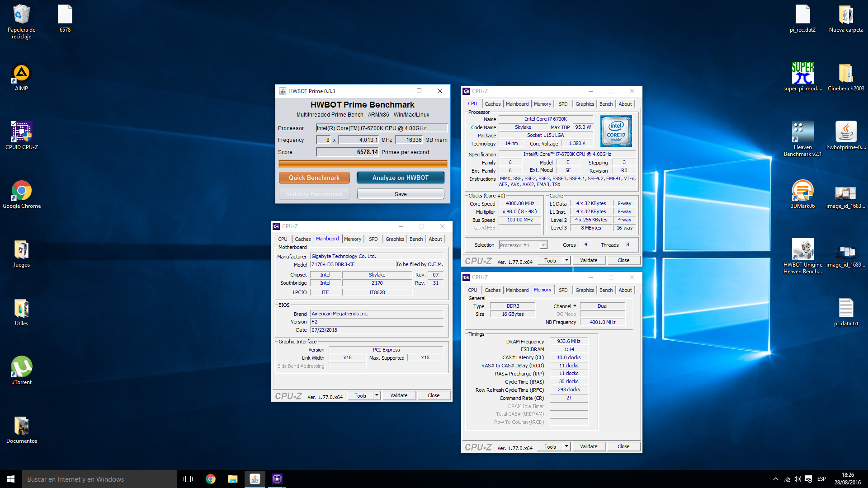Click Validate in CPU-Z CPU window

click(x=589, y=260)
